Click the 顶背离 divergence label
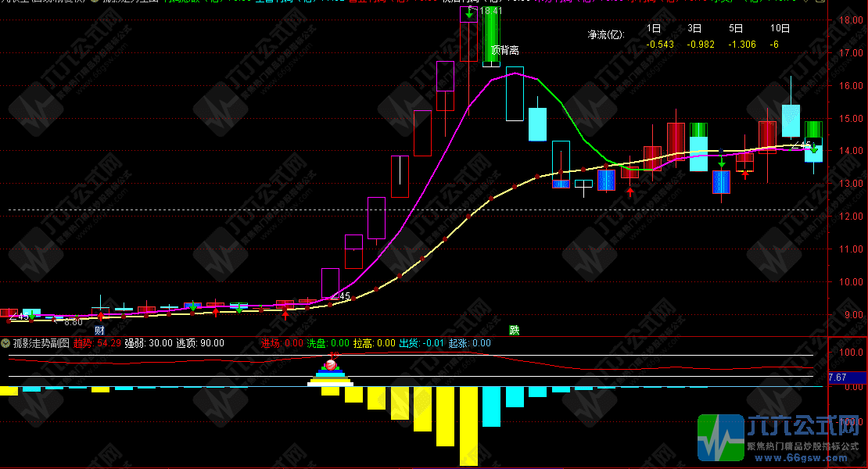The height and width of the screenshot is (469, 868). pyautogui.click(x=505, y=50)
